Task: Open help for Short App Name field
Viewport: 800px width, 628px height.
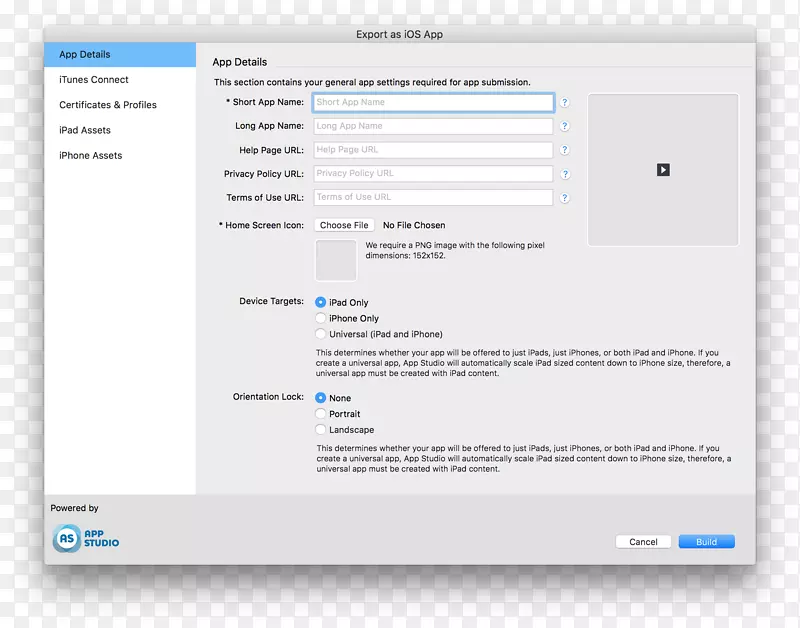Action: (x=565, y=102)
